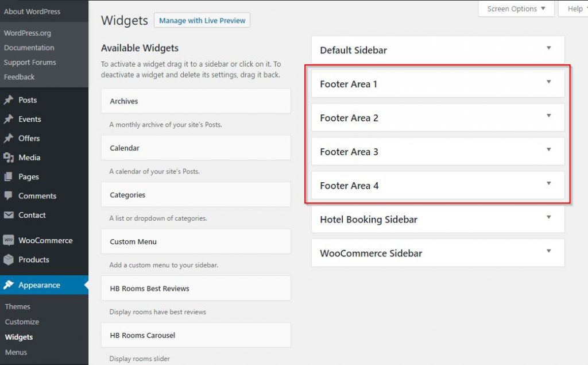Viewport: 588px width, 365px height.
Task: Open Media via its camera-music icon
Action: 9,157
